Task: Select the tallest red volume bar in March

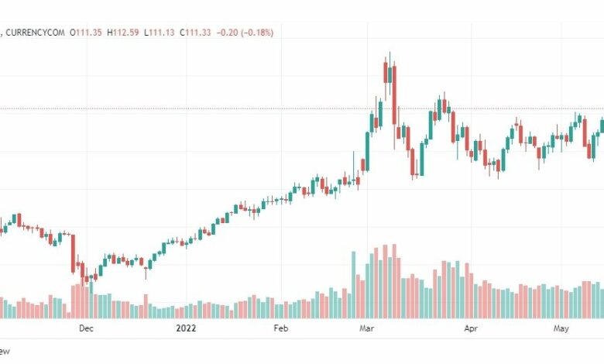Action: point(394,281)
